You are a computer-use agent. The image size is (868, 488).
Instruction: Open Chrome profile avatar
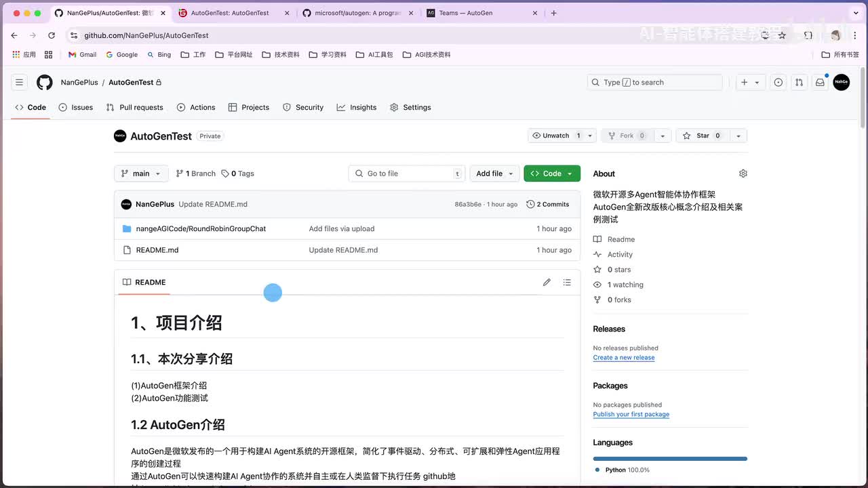pyautogui.click(x=835, y=35)
